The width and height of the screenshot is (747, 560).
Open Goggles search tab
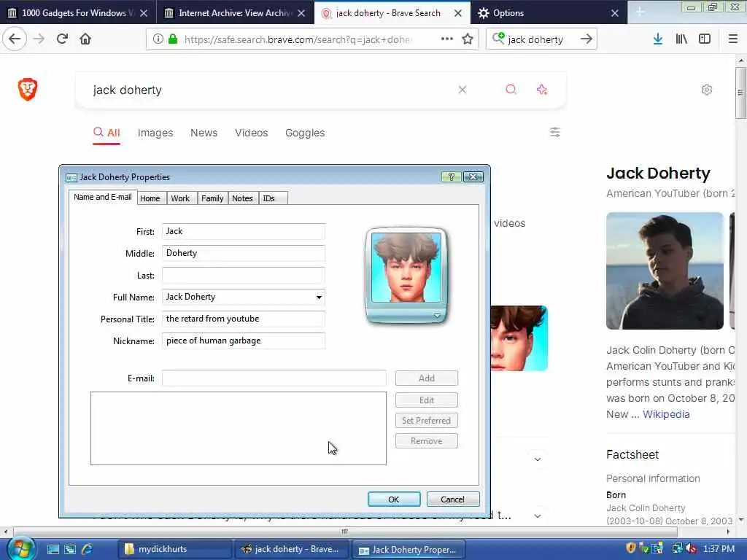(305, 133)
